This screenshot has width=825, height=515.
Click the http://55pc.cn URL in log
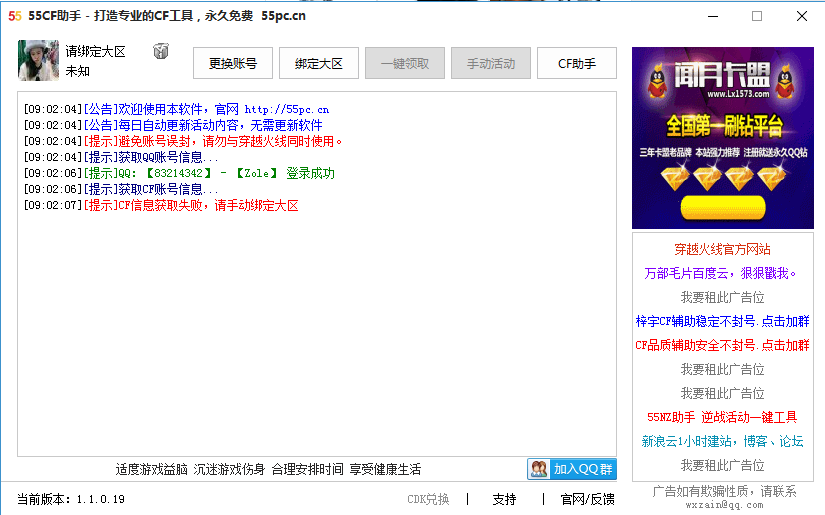point(286,109)
